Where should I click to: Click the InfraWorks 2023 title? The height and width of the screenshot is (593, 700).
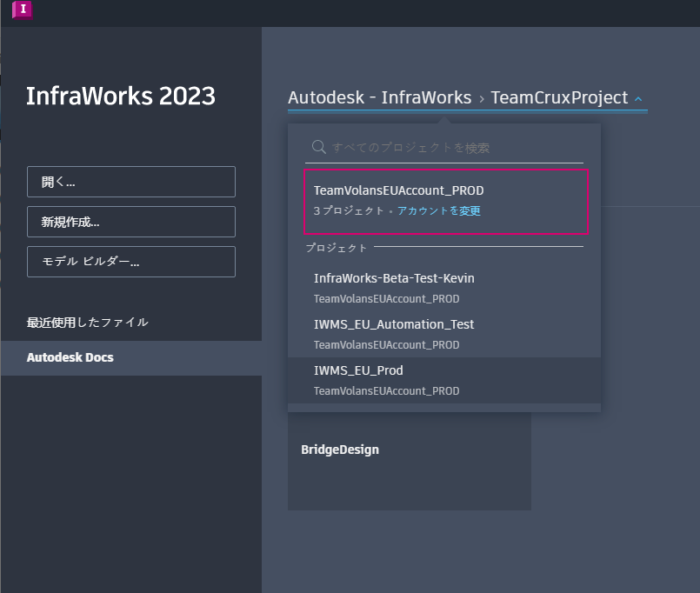click(121, 96)
